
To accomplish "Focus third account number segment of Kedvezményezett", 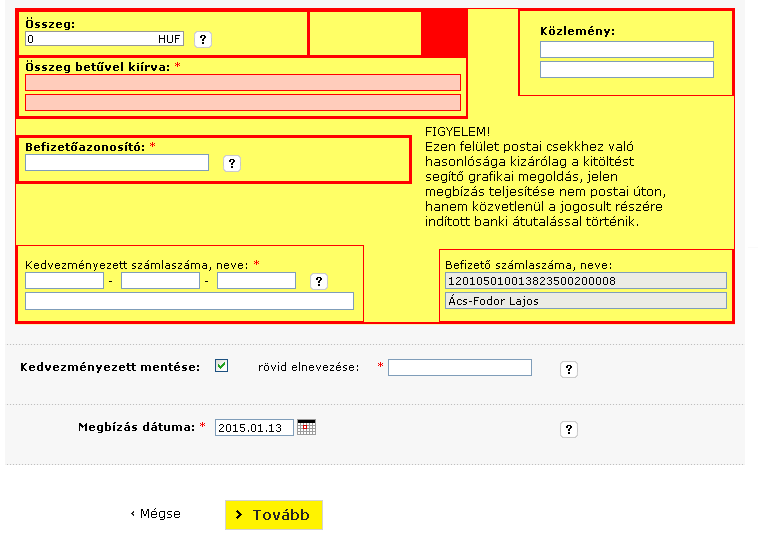I will click(x=256, y=281).
